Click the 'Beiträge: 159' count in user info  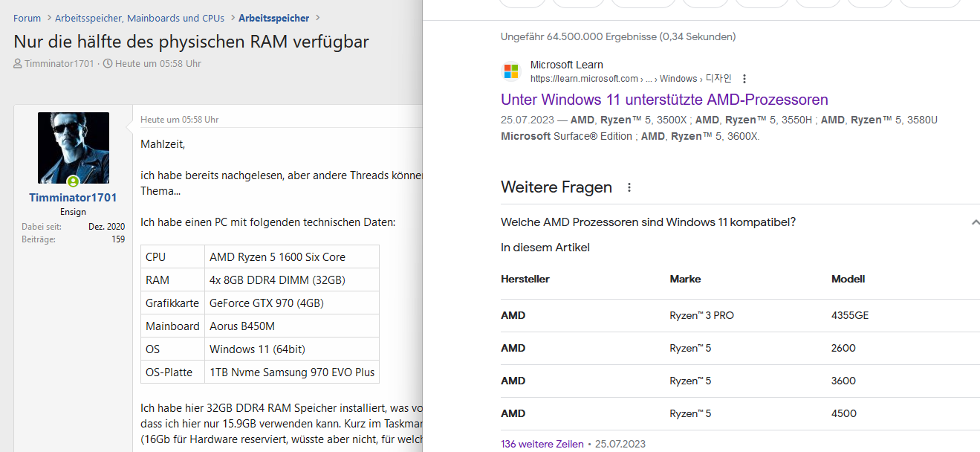pos(73,239)
